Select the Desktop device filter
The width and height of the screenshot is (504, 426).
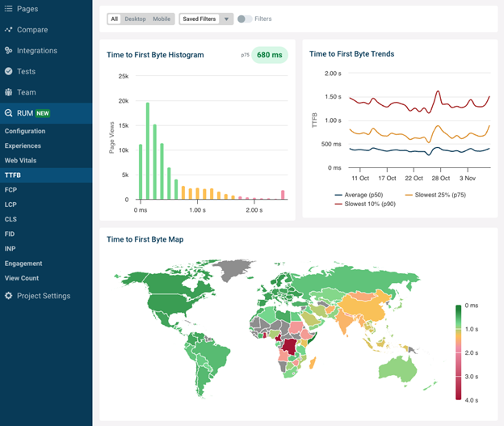pyautogui.click(x=135, y=19)
